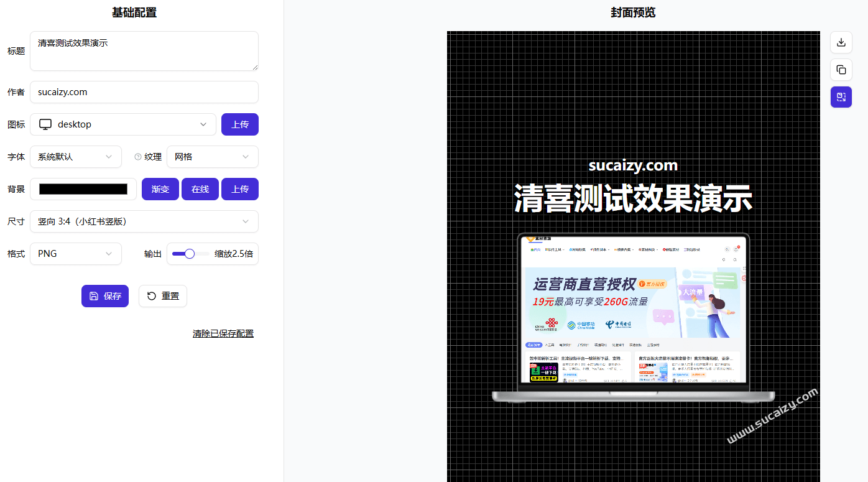Download the generated cover image
This screenshot has width=868, height=482.
click(841, 42)
